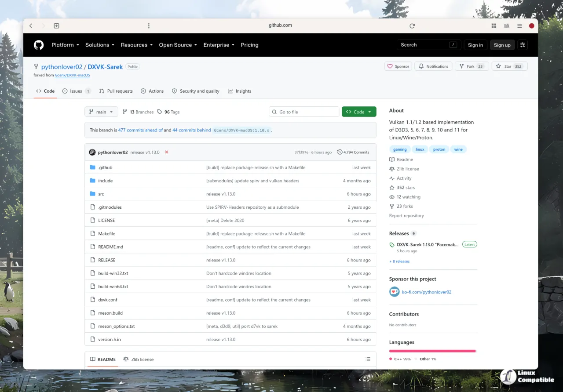Open the Actions tab
Viewport: 563px width, 392px height.
pos(152,91)
